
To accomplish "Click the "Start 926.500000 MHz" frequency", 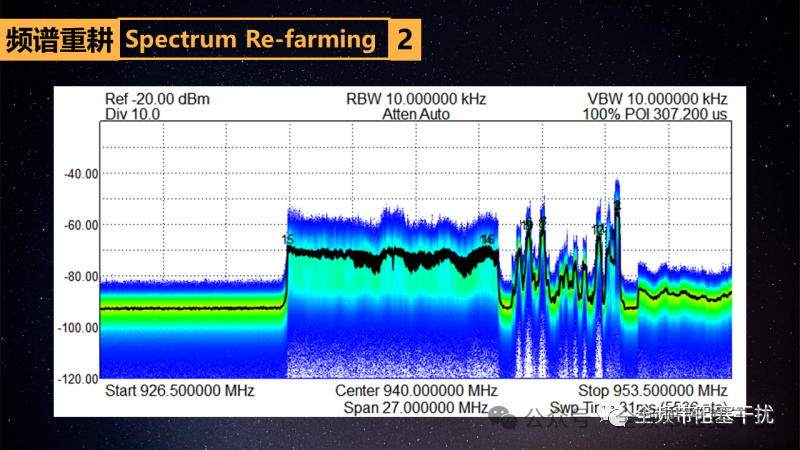I will [x=180, y=391].
